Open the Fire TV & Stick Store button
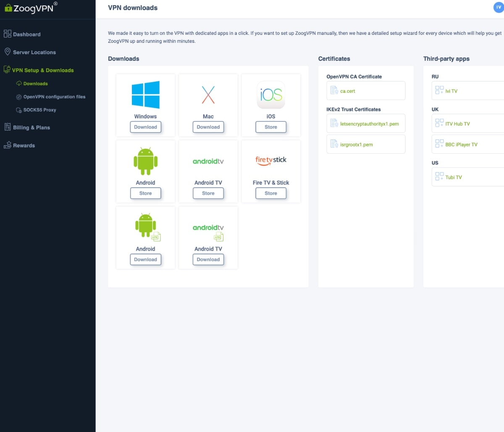The height and width of the screenshot is (432, 504). tap(271, 194)
